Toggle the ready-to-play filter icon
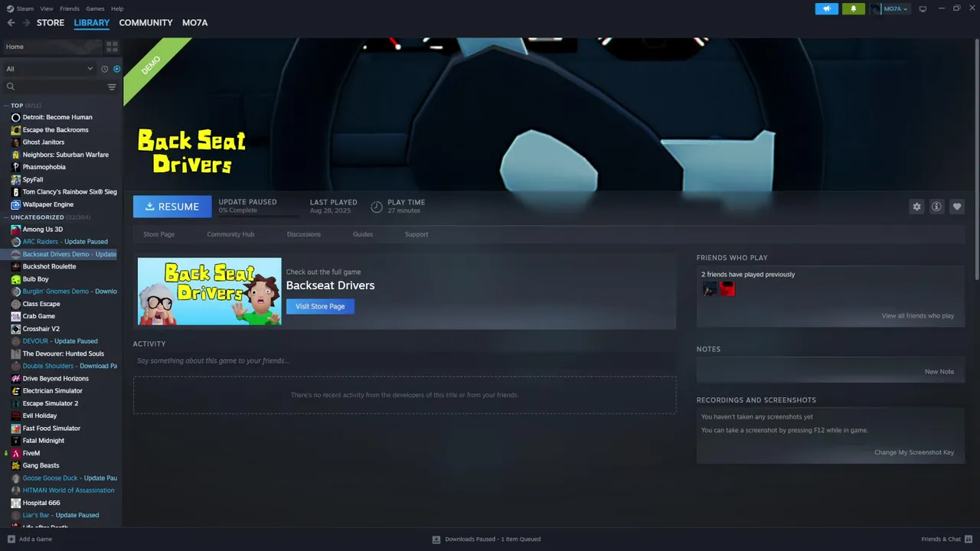980x551 pixels. pos(116,69)
